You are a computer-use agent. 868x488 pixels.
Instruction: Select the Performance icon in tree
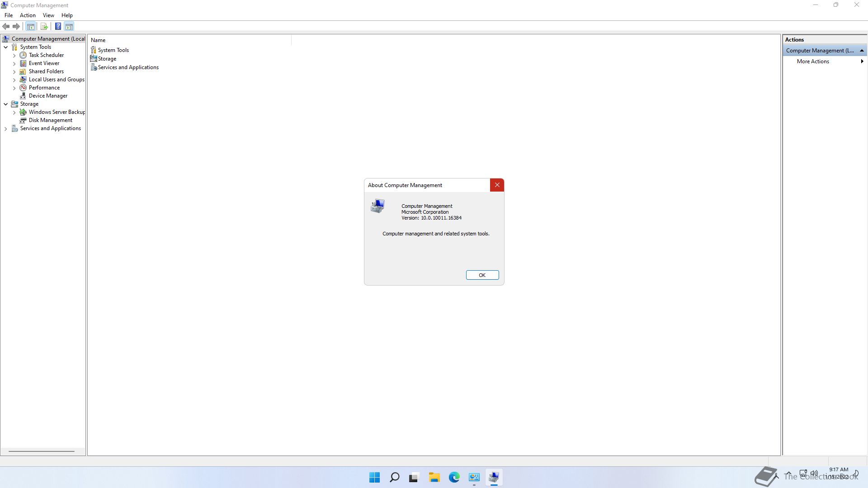tap(23, 88)
